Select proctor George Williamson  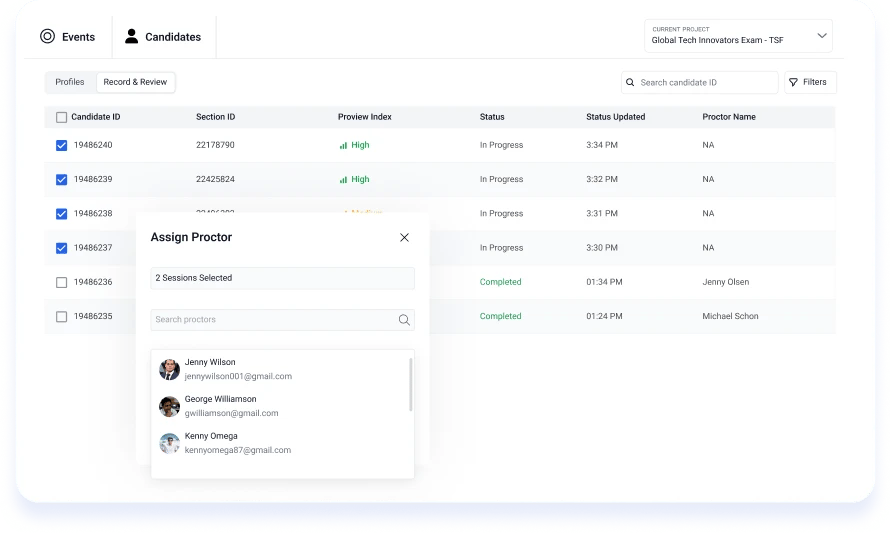point(281,406)
